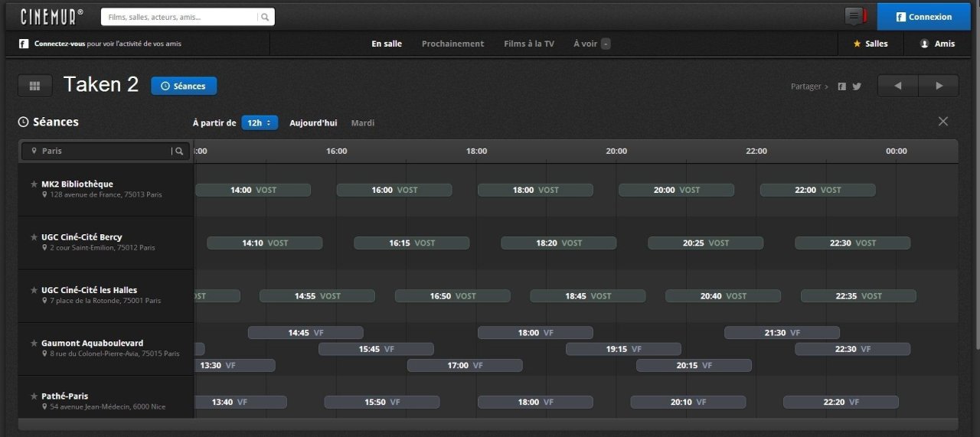Click the Facebook icon beside Connectez-vous
Screen dimensions: 980x437
[24, 44]
